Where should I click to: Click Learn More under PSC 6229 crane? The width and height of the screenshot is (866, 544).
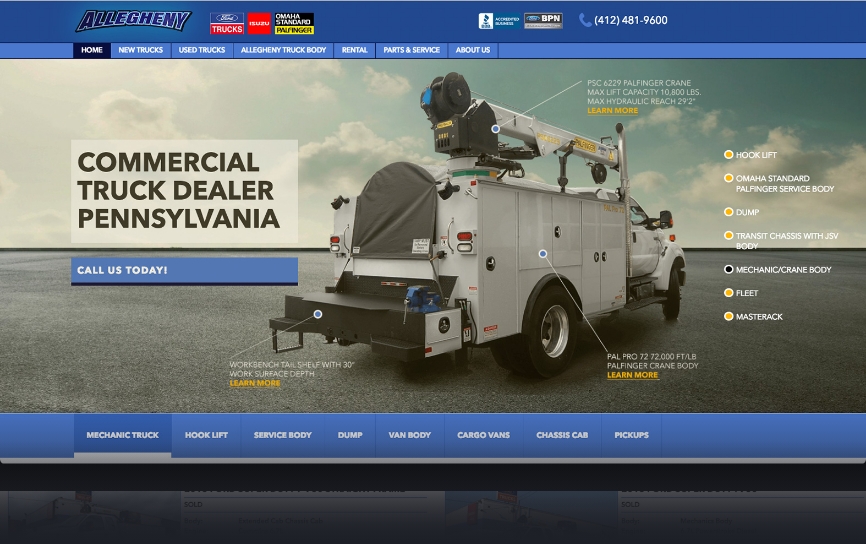click(612, 110)
